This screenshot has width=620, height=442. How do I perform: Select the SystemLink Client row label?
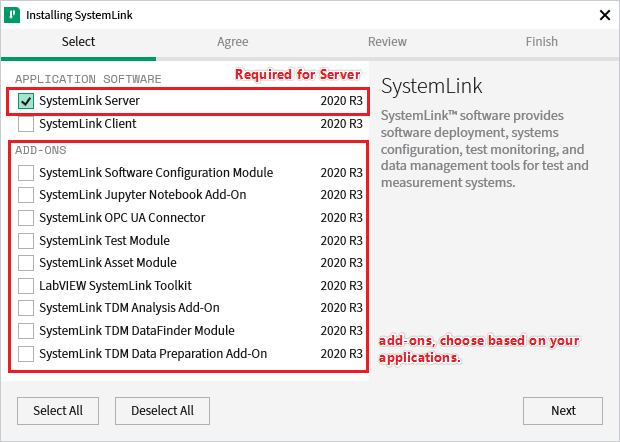click(x=87, y=124)
